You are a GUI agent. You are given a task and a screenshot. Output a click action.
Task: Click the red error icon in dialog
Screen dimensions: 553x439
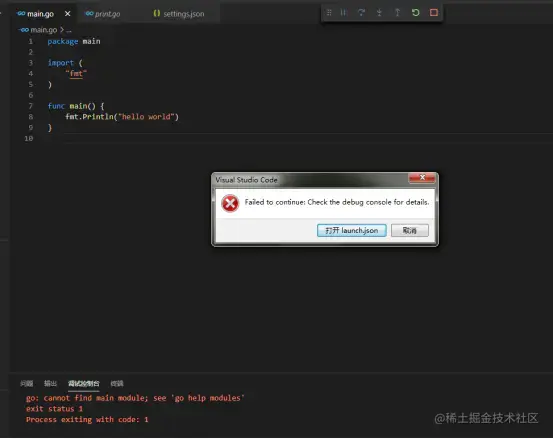(230, 203)
